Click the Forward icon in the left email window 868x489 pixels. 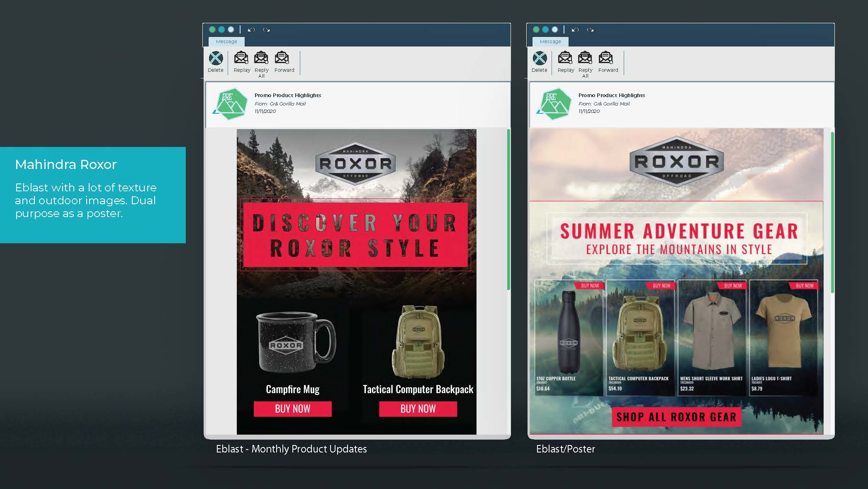(282, 58)
